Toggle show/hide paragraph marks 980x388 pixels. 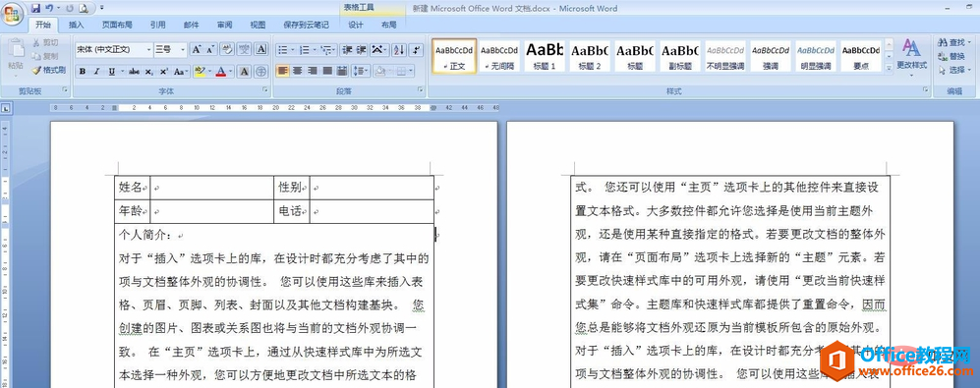click(417, 49)
